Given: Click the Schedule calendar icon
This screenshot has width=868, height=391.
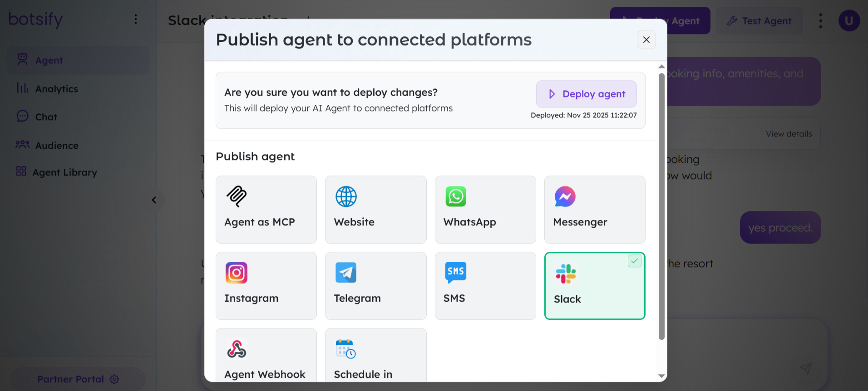Looking at the screenshot, I should (x=346, y=349).
